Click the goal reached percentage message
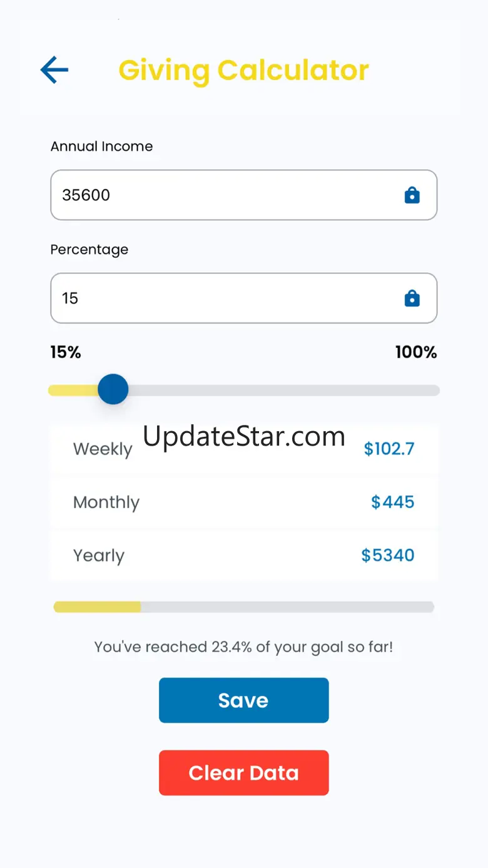This screenshot has height=868, width=488. click(243, 647)
